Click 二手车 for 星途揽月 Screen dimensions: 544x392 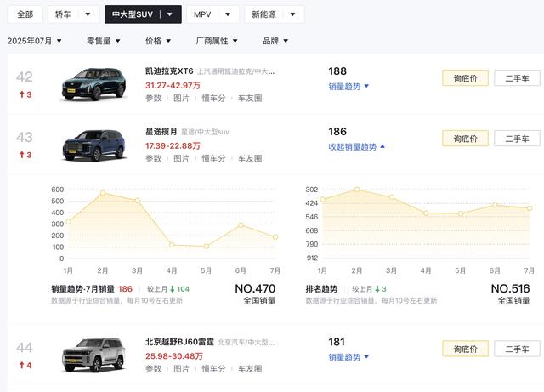click(517, 139)
